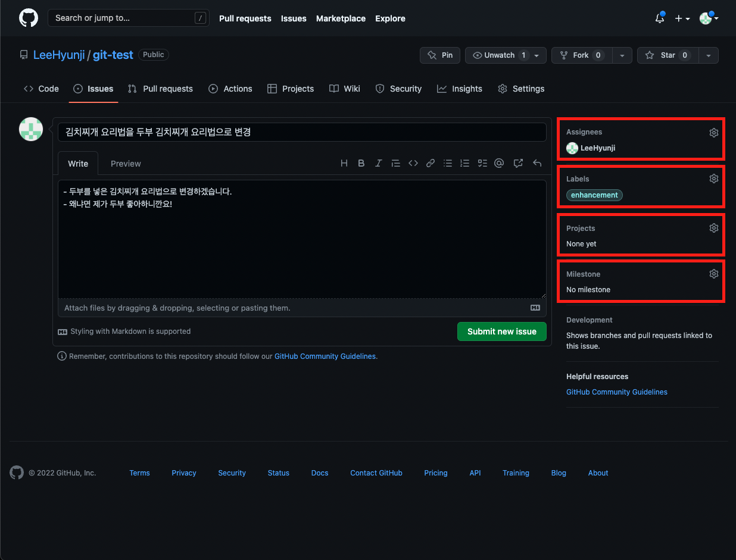Screen dimensions: 736x560
Task: Open the notifications bell
Action: tap(660, 18)
